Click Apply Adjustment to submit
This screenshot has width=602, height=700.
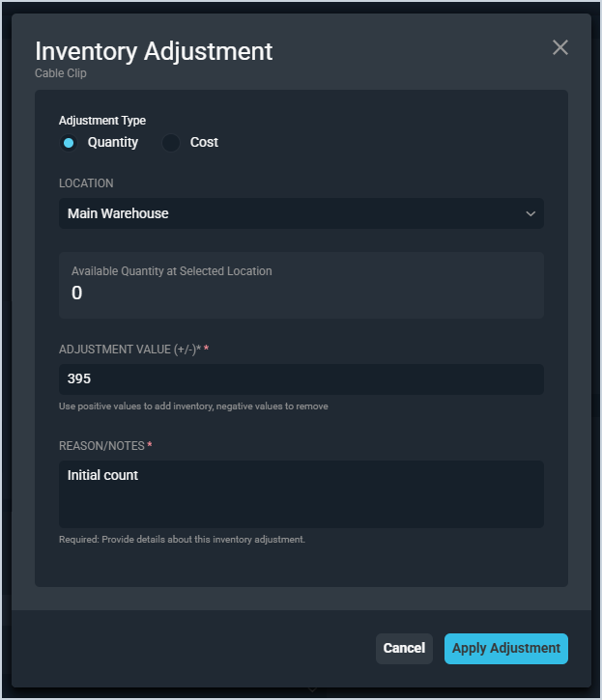(505, 649)
